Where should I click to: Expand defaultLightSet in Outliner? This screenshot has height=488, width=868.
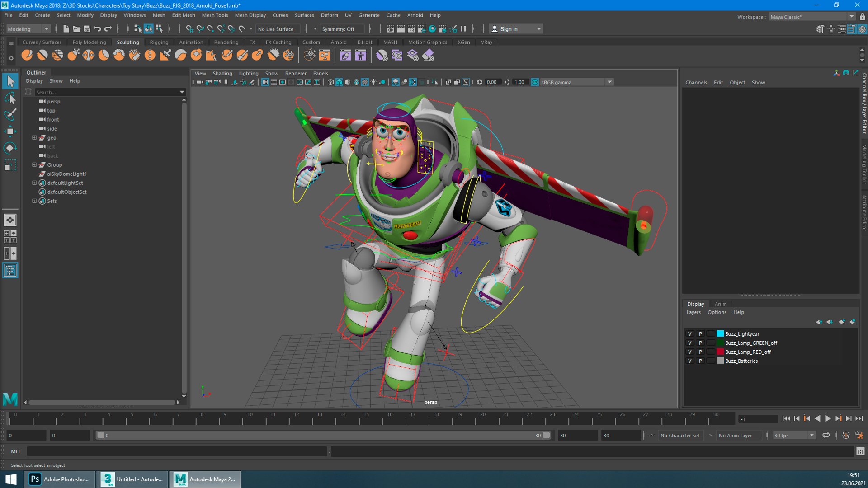click(x=34, y=183)
